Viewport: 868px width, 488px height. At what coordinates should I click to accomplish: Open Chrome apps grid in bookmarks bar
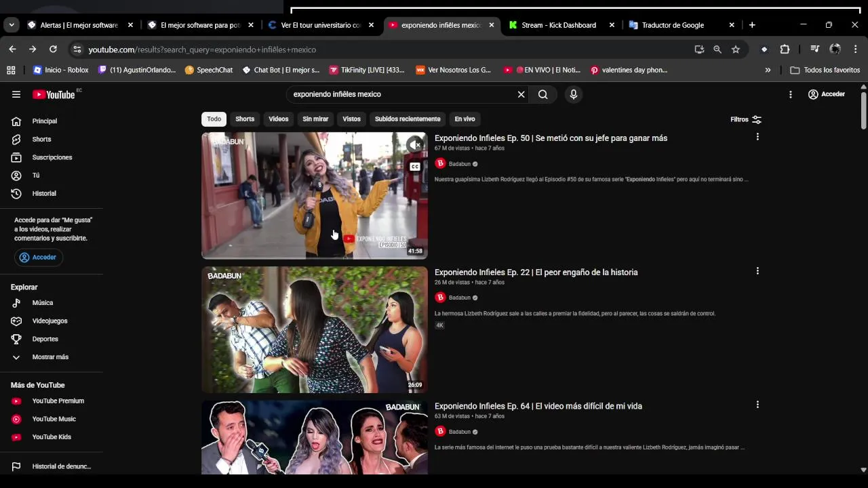(x=11, y=70)
